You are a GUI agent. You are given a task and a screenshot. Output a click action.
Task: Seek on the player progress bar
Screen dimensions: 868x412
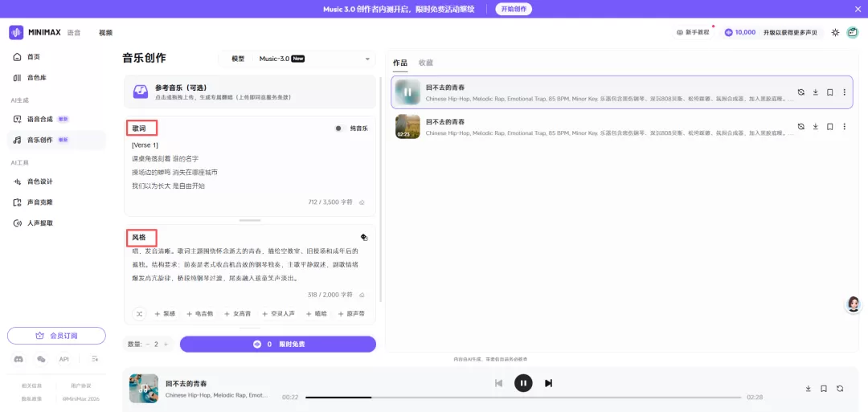[x=523, y=398]
